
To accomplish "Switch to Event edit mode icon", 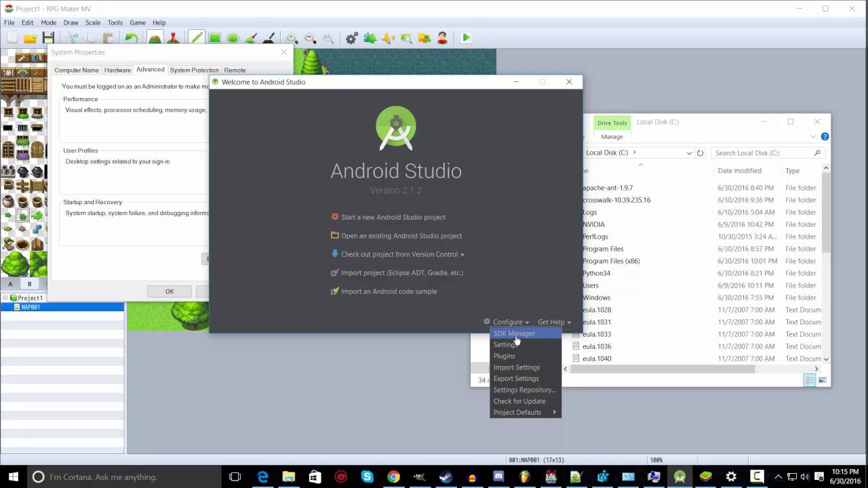I will [173, 38].
